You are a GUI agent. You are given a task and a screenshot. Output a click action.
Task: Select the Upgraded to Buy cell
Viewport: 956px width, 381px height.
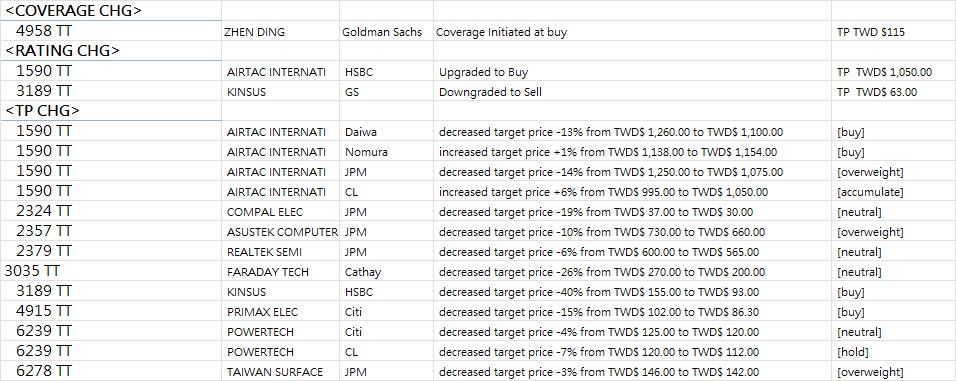(632, 72)
